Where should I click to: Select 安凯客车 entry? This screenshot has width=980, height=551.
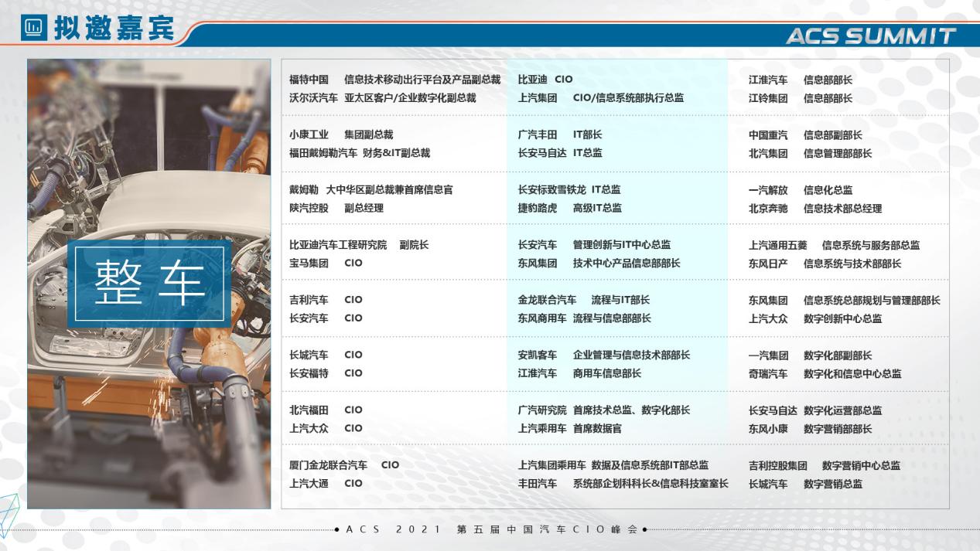[538, 355]
